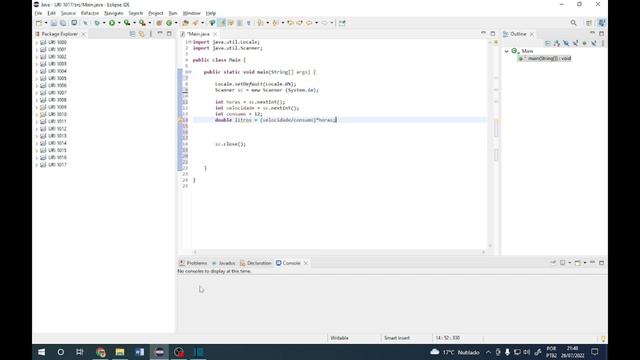Click the Open Type icon in toolbar
This screenshot has width=640, height=360.
pos(185,23)
